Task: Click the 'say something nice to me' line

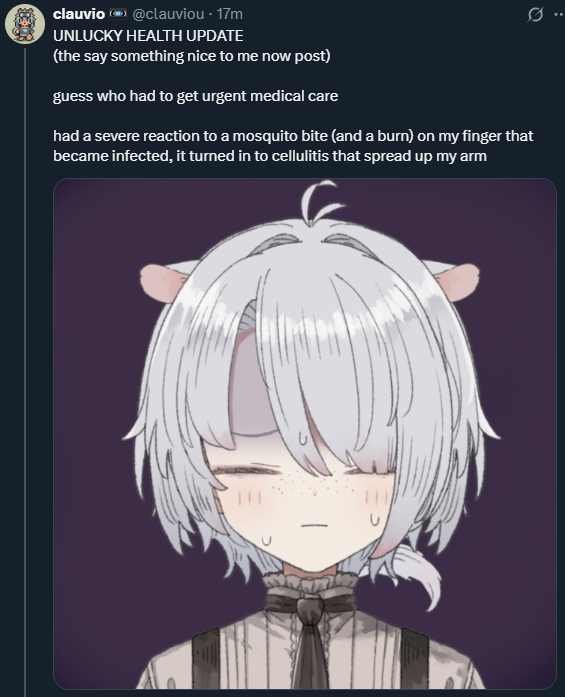Action: (x=192, y=56)
